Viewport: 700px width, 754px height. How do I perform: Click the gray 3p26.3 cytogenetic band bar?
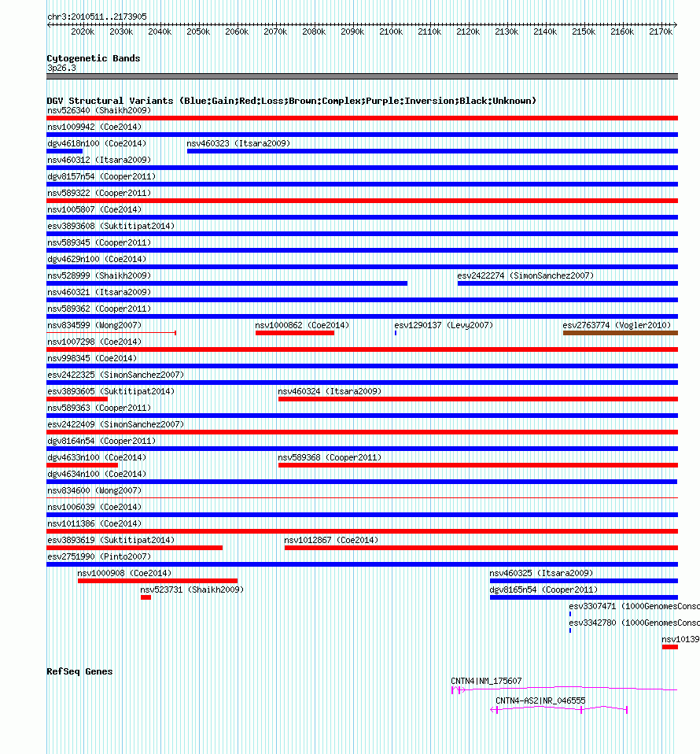(363, 76)
